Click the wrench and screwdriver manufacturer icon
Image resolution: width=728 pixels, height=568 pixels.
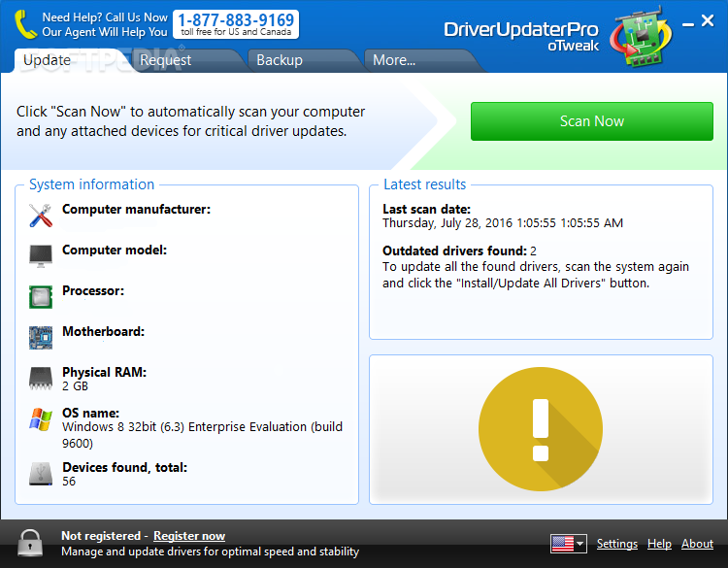pyautogui.click(x=41, y=216)
